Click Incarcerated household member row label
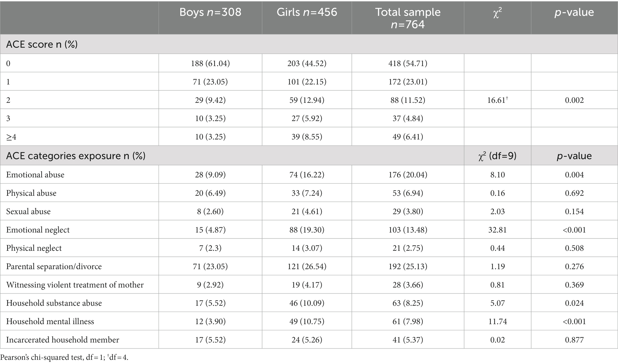 click(x=62, y=340)
